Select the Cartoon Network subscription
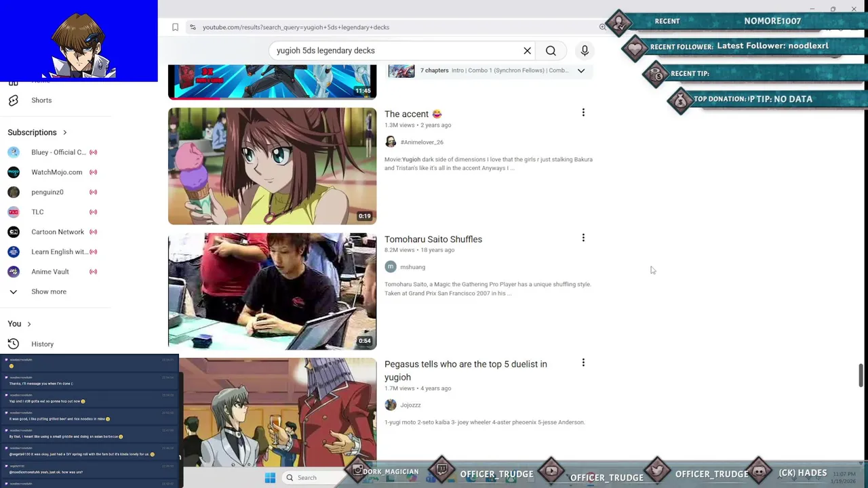The width and height of the screenshot is (868, 488). click(58, 232)
